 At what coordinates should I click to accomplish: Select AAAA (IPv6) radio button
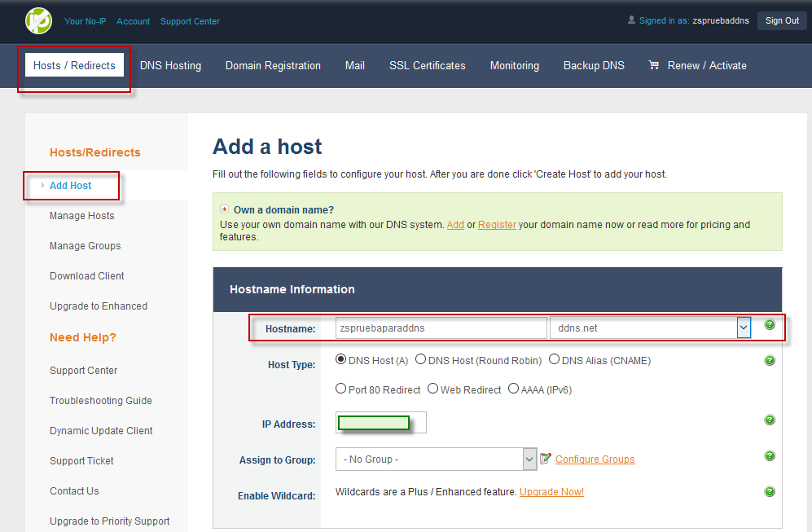pos(513,389)
